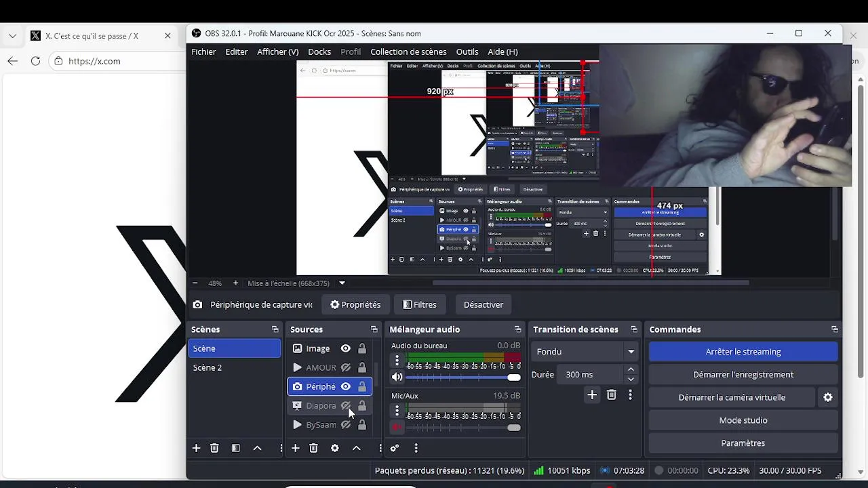This screenshot has height=488, width=868.
Task: Undock the Commandes panel
Action: [x=834, y=329]
